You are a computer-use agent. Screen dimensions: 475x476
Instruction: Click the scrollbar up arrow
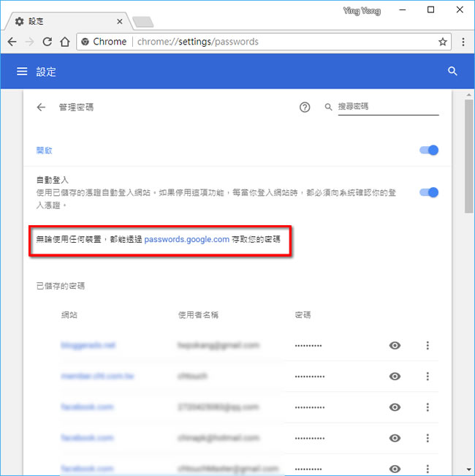tap(468, 95)
